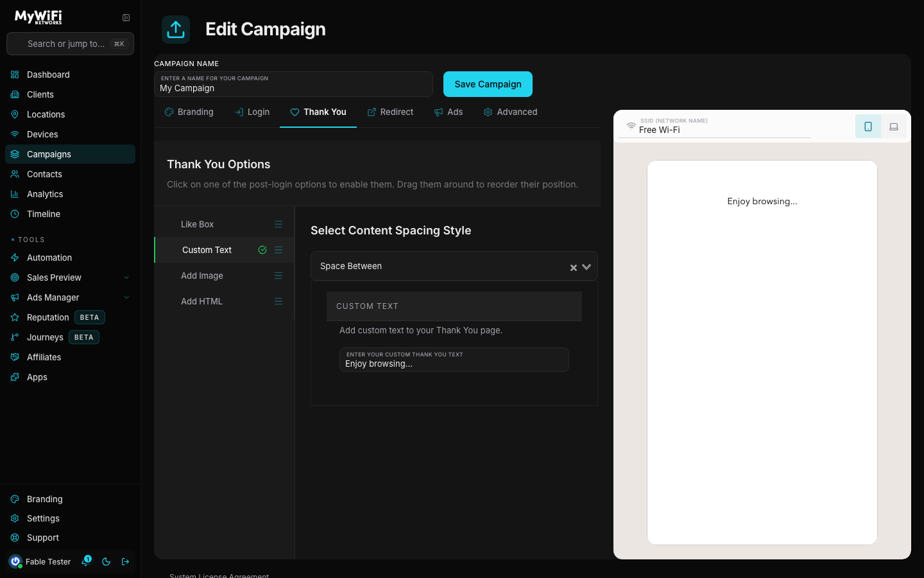Click the Apps puzzle icon
Viewport: 924px width, 578px height.
pos(15,377)
